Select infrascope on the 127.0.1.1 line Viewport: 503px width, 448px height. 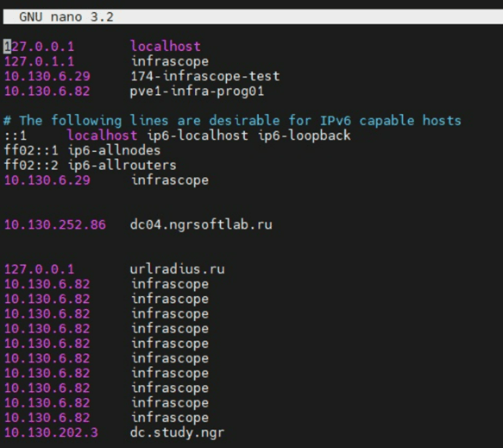click(x=170, y=61)
